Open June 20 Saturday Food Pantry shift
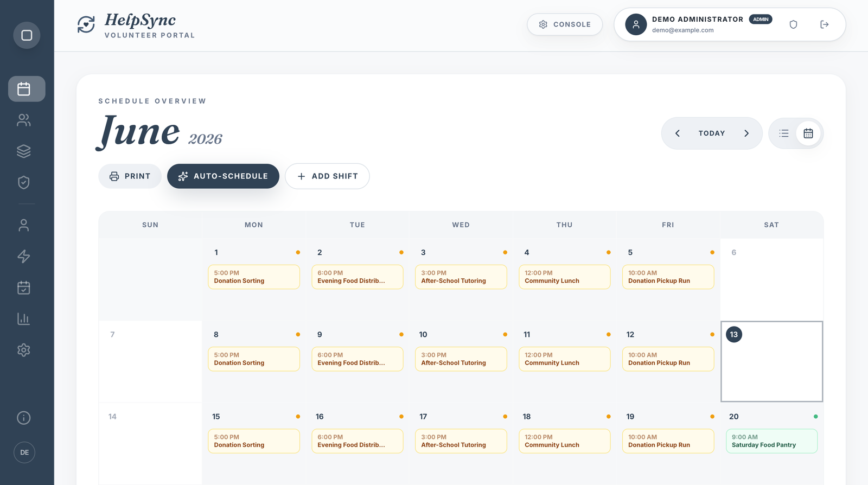Image resolution: width=868 pixels, height=485 pixels. (x=772, y=441)
